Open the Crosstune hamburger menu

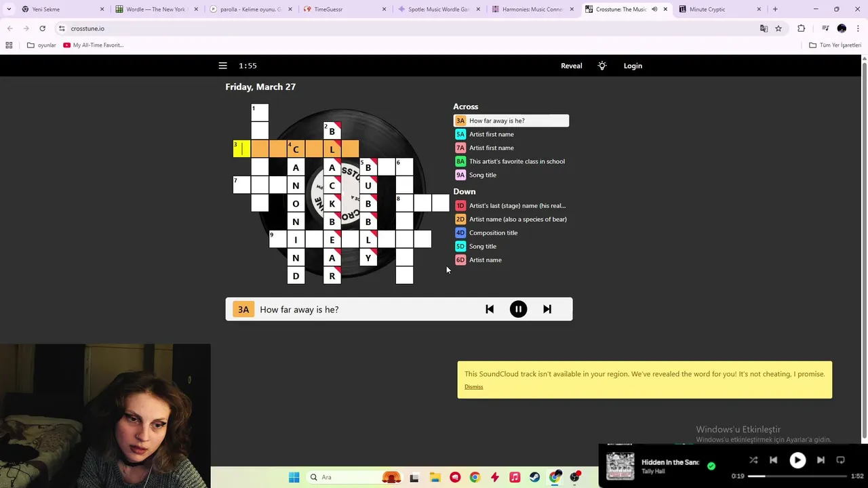pyautogui.click(x=222, y=66)
